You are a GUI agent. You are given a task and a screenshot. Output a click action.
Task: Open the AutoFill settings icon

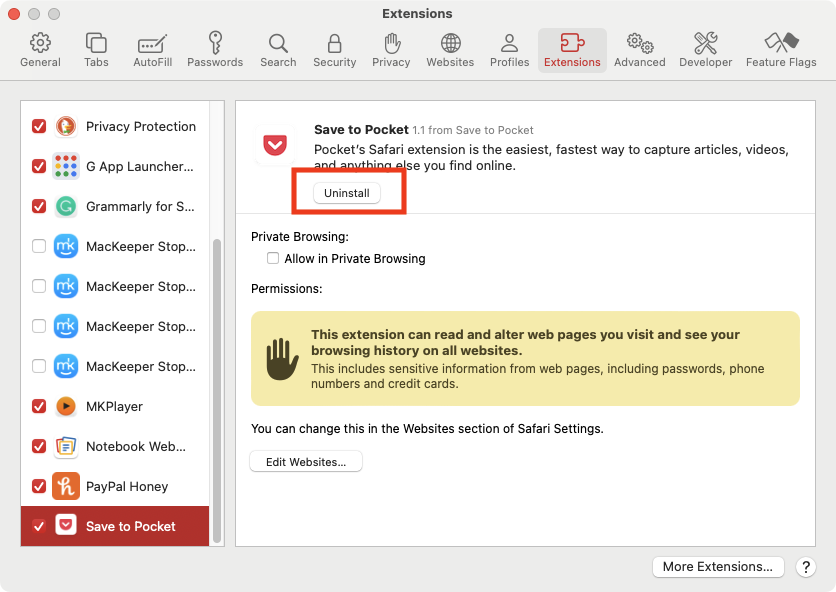coord(152,43)
